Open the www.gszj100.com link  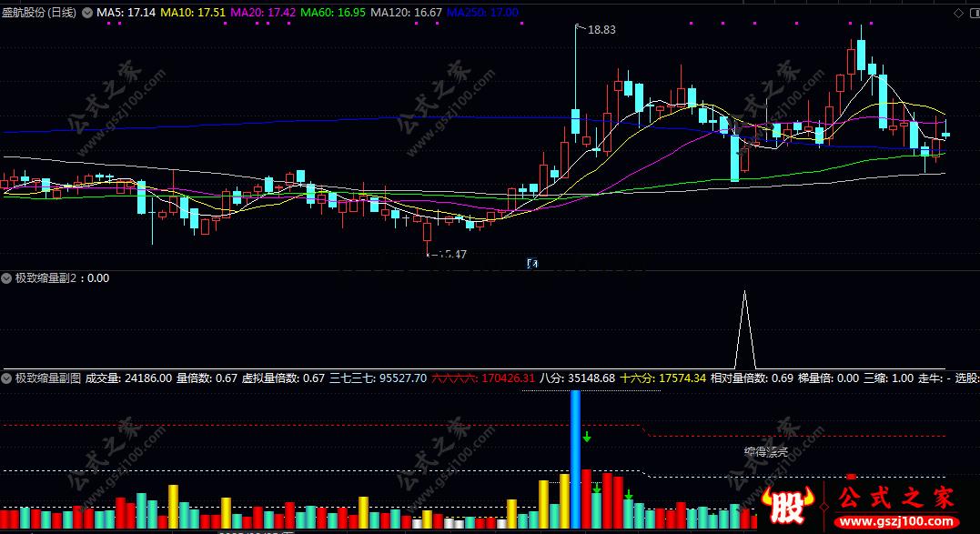click(897, 521)
